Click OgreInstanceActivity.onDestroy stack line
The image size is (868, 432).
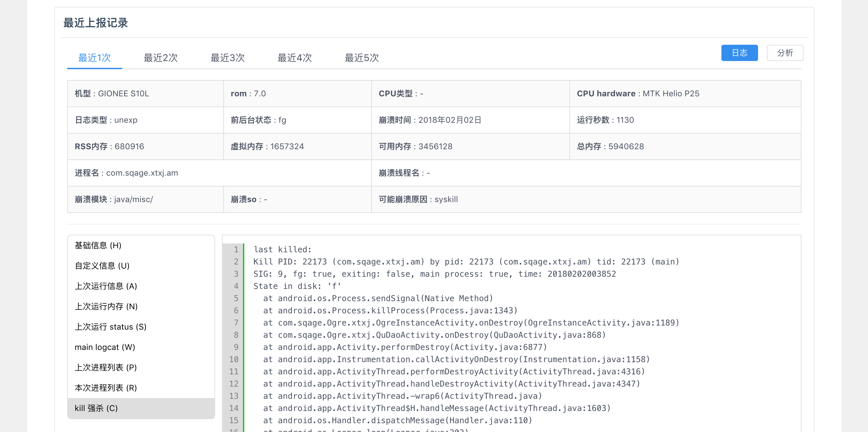(x=471, y=323)
